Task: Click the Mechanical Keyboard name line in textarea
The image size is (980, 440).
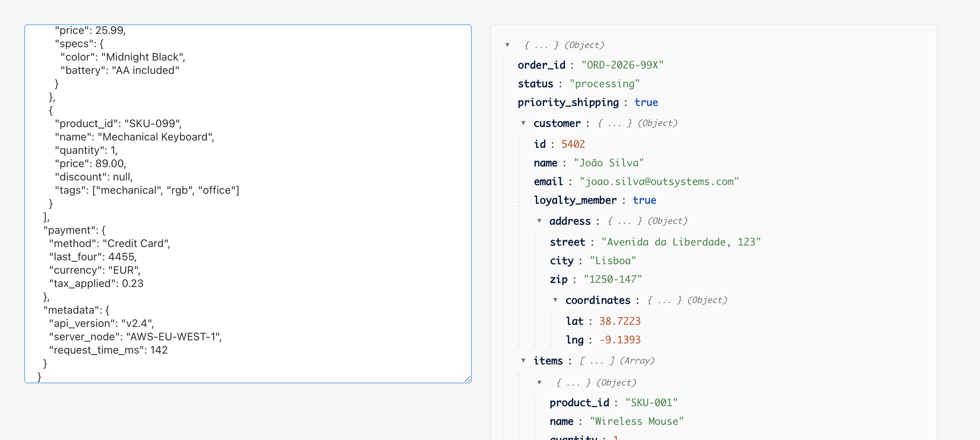Action: [135, 137]
